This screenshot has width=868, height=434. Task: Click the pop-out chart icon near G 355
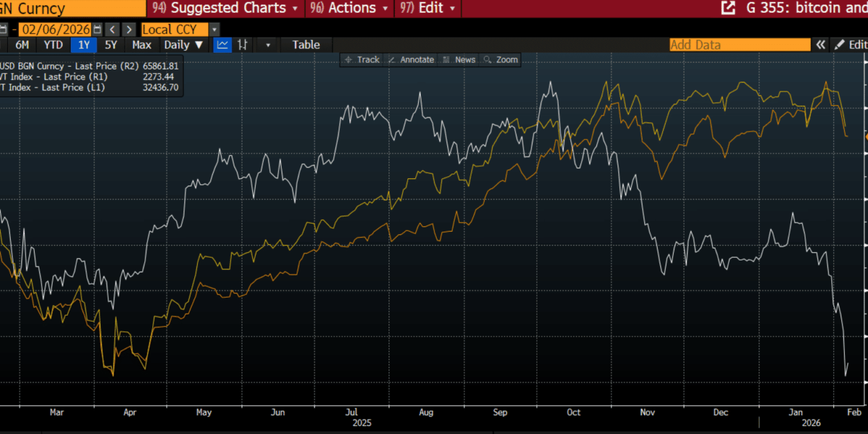(x=727, y=8)
